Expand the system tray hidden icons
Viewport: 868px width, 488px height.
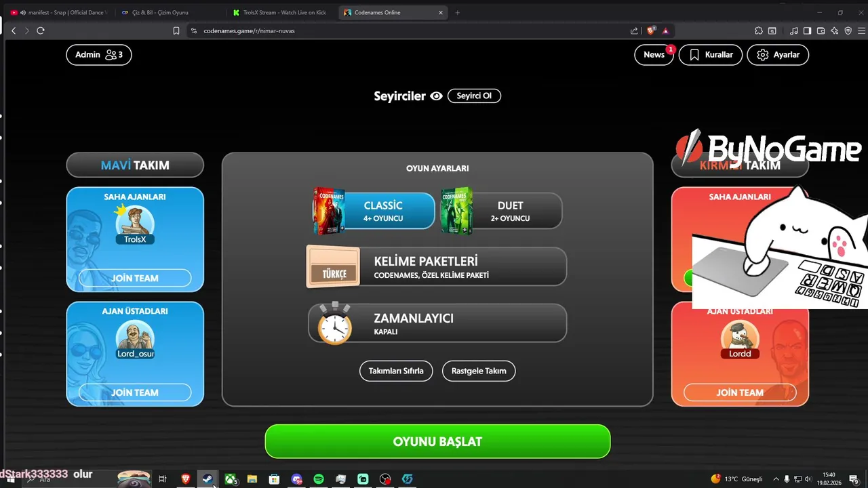[776, 479]
